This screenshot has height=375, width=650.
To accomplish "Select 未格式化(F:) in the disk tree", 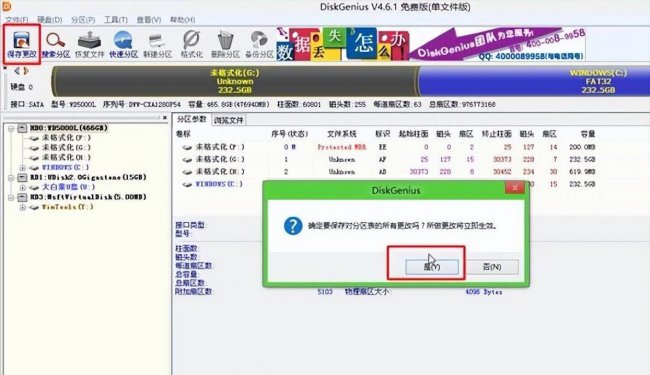I will click(66, 138).
